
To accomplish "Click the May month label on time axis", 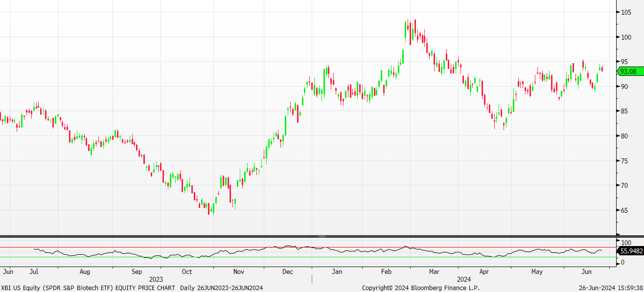I will pos(537,271).
